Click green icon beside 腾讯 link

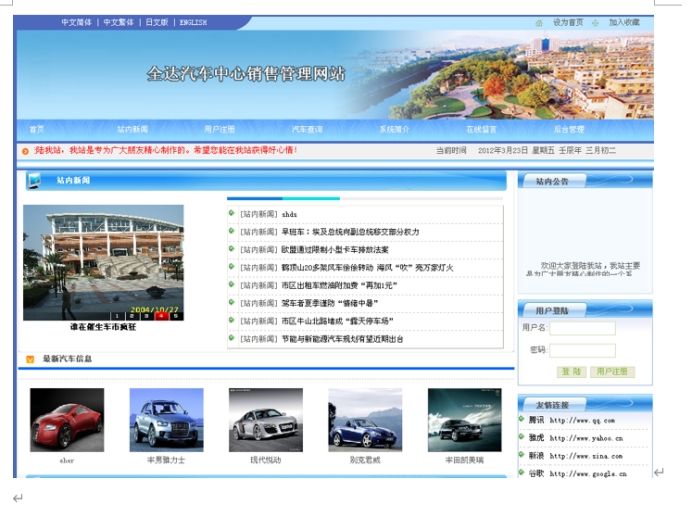(x=522, y=418)
